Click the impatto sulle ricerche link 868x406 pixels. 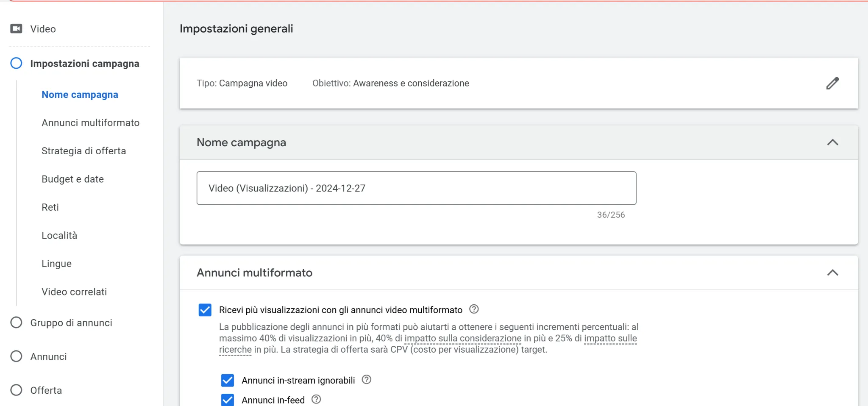610,338
